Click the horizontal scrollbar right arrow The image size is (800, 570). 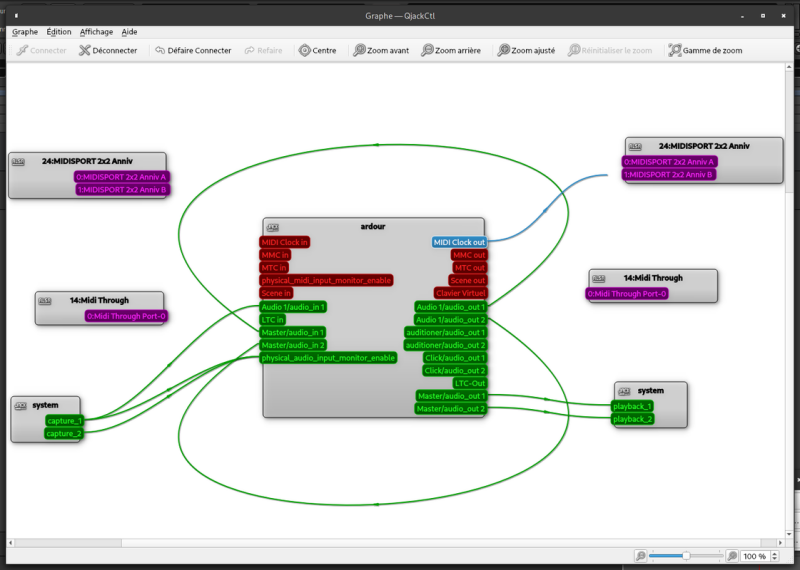point(780,543)
